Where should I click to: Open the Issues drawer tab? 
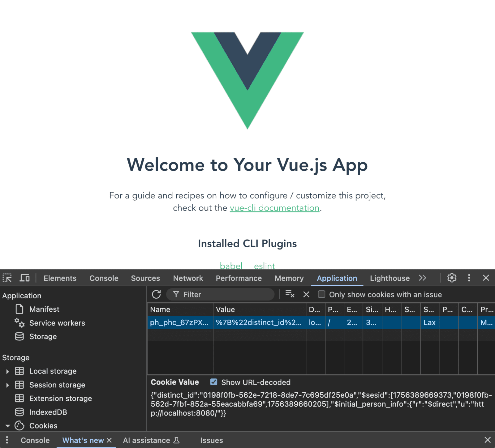(212, 440)
